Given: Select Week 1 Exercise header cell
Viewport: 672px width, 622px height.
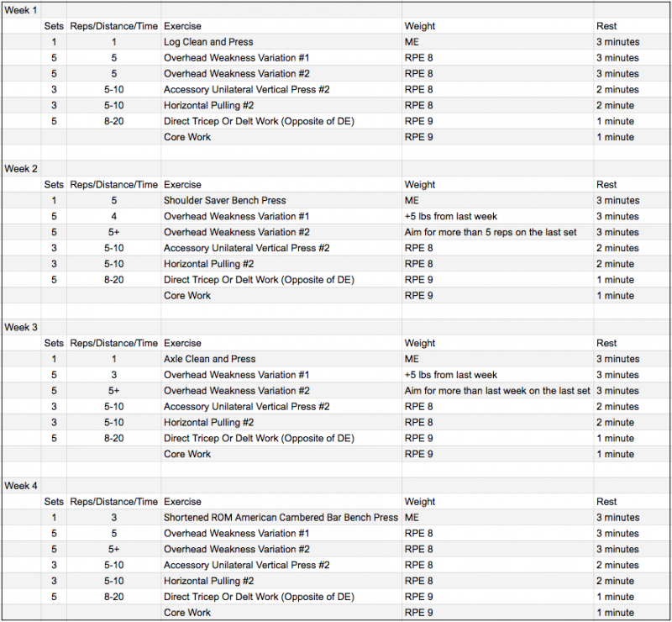Looking at the screenshot, I should coord(281,26).
